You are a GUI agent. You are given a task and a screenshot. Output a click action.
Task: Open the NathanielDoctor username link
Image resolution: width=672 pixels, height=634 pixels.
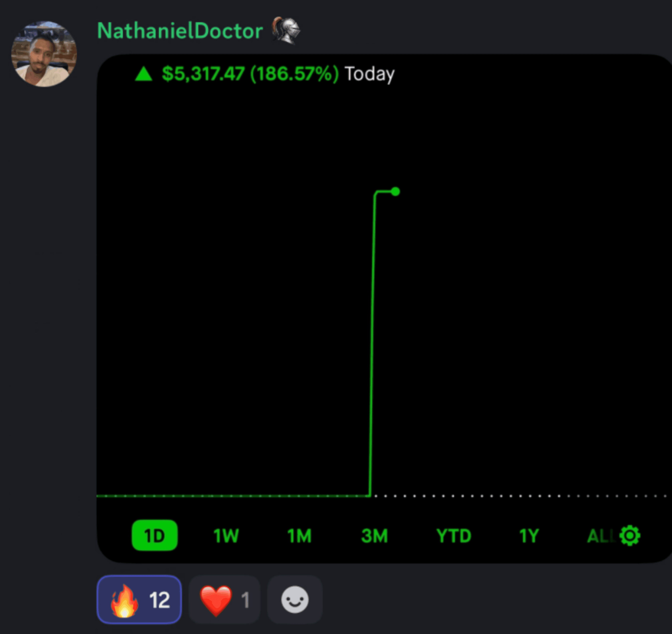click(180, 31)
